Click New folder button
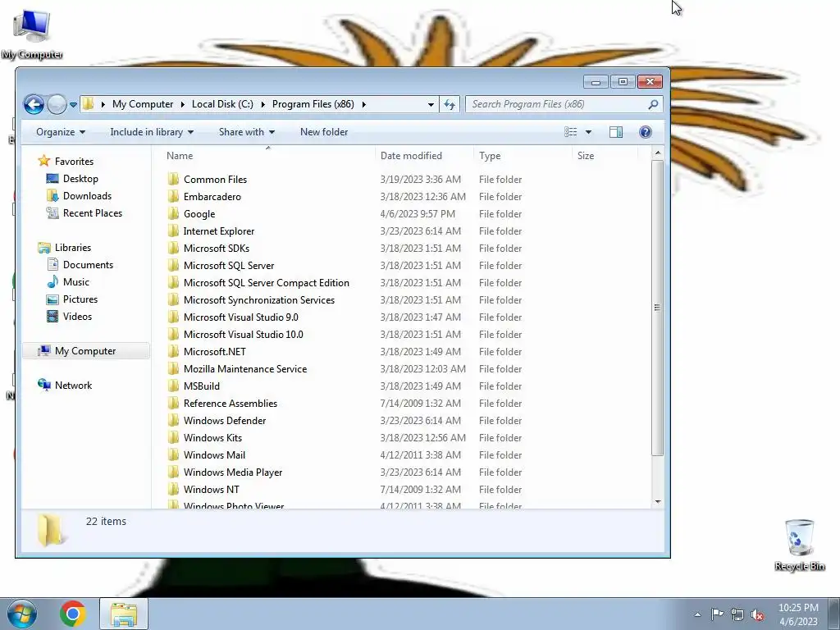Screen dimensions: 840x630 [x=324, y=132]
